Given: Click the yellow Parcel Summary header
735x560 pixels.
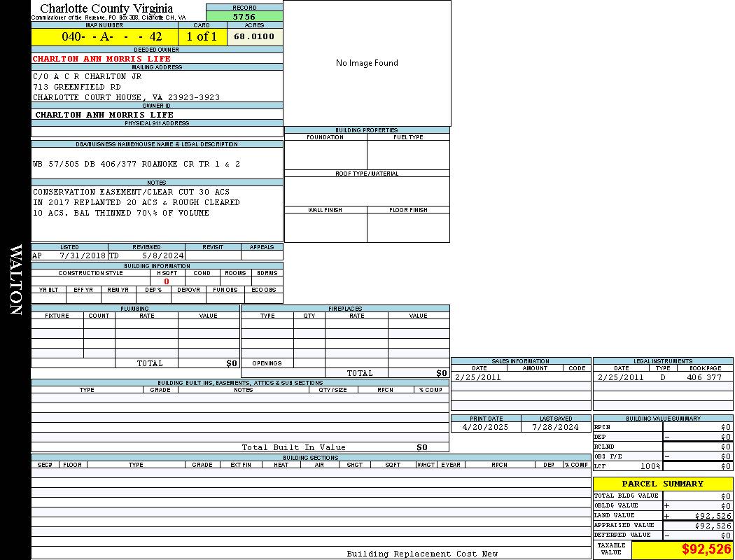Looking at the screenshot, I should click(662, 484).
